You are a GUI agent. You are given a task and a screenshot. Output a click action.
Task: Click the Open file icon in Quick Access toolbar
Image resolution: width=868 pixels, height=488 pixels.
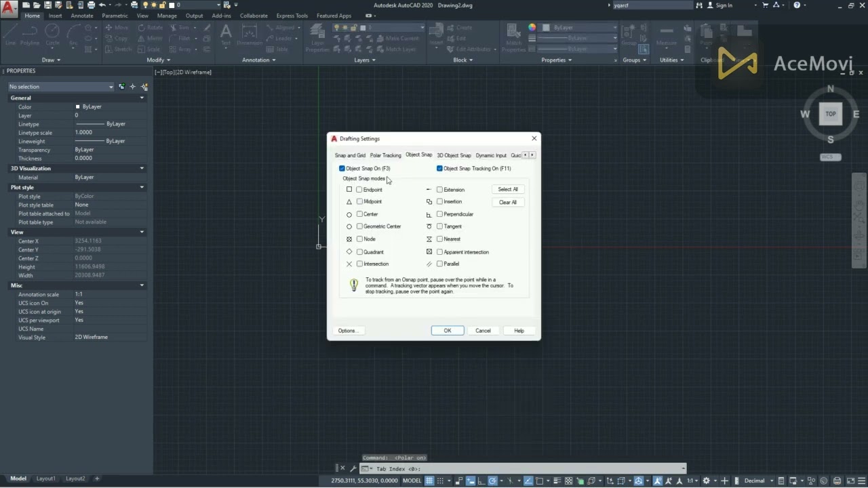(x=37, y=5)
